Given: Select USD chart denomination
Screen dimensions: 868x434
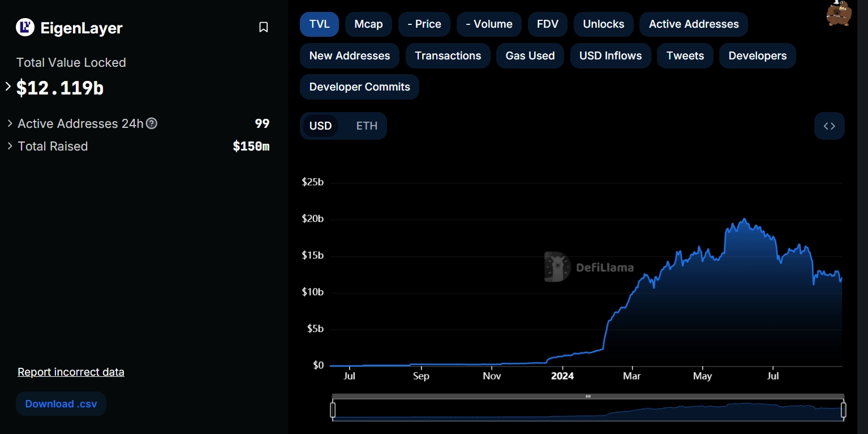Looking at the screenshot, I should click(320, 126).
